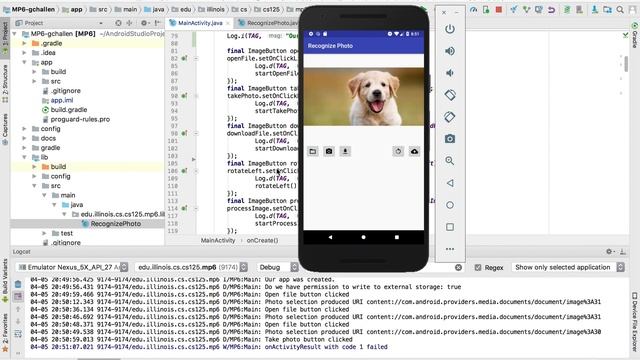Viewport: 640px width, 360px height.
Task: Collapse the lib folder in tree
Action: [x=24, y=157]
